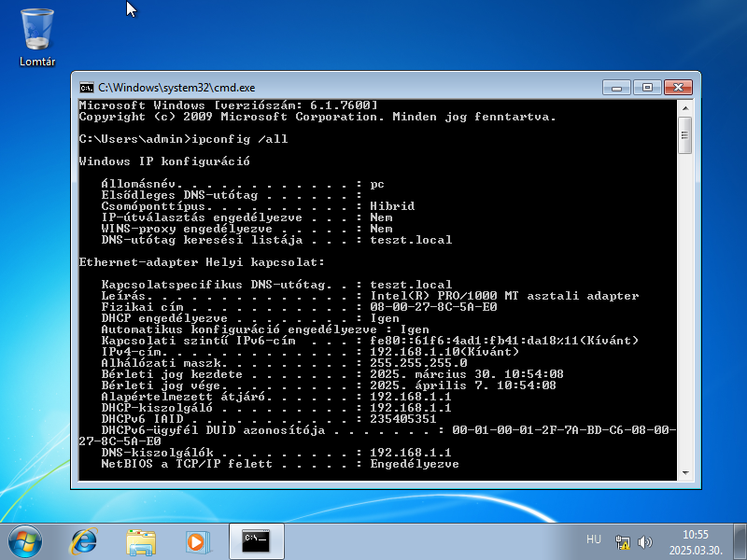
Task: Click the console scrollbar down arrow
Action: (x=685, y=473)
